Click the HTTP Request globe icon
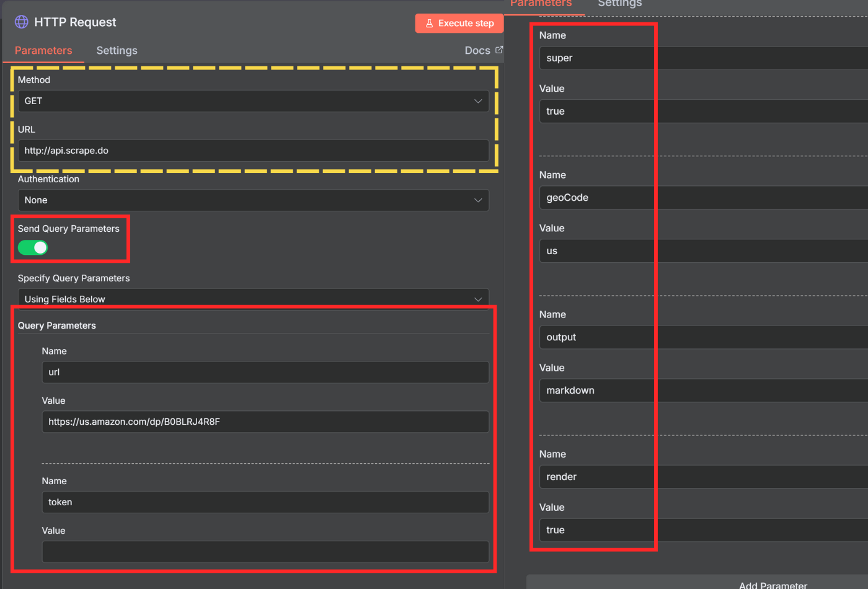This screenshot has height=589, width=868. (x=21, y=22)
